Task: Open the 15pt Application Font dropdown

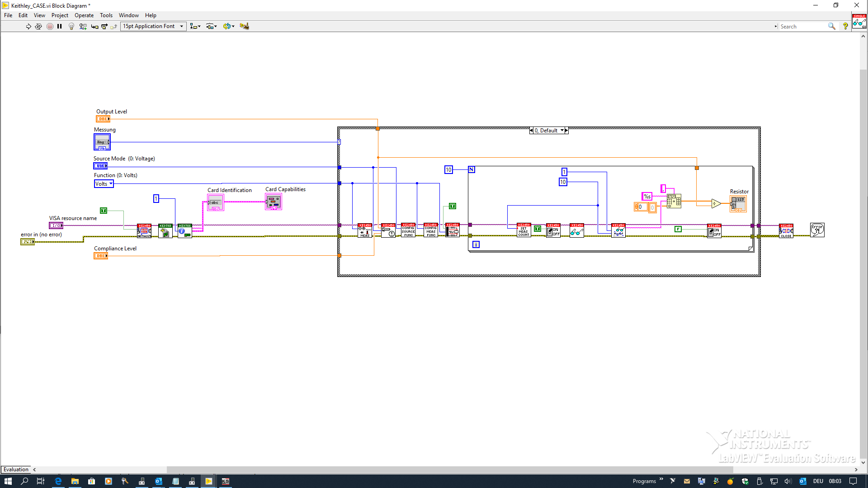Action: [x=153, y=26]
